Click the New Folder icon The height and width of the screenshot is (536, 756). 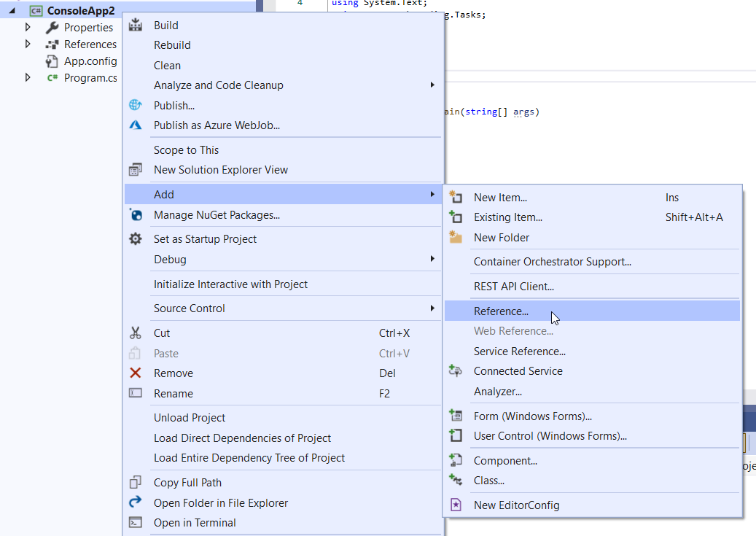click(456, 237)
